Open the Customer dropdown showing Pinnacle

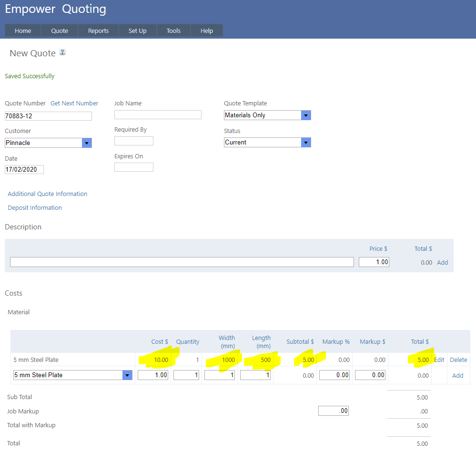pyautogui.click(x=87, y=143)
